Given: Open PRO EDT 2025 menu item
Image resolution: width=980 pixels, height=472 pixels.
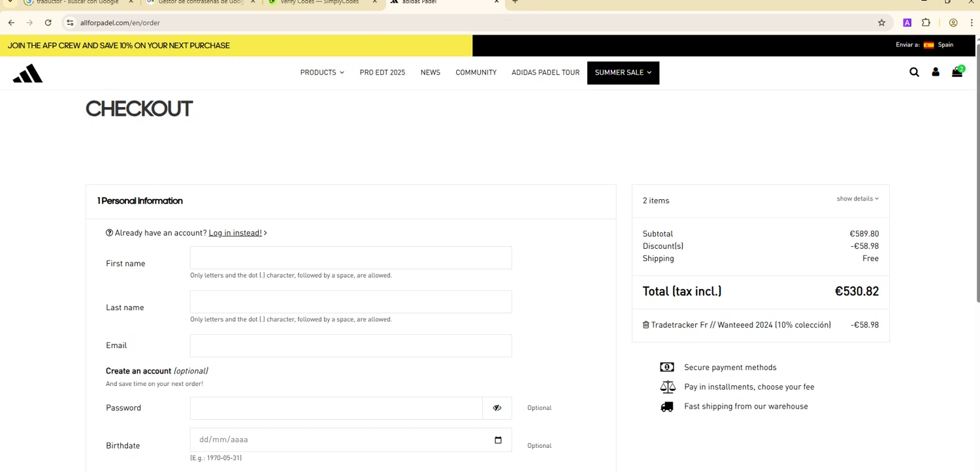Looking at the screenshot, I should (382, 72).
